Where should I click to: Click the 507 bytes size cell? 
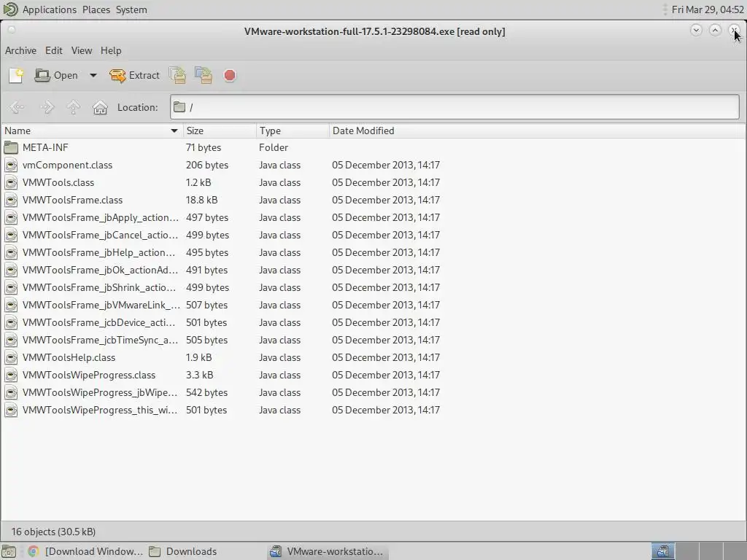click(x=206, y=306)
